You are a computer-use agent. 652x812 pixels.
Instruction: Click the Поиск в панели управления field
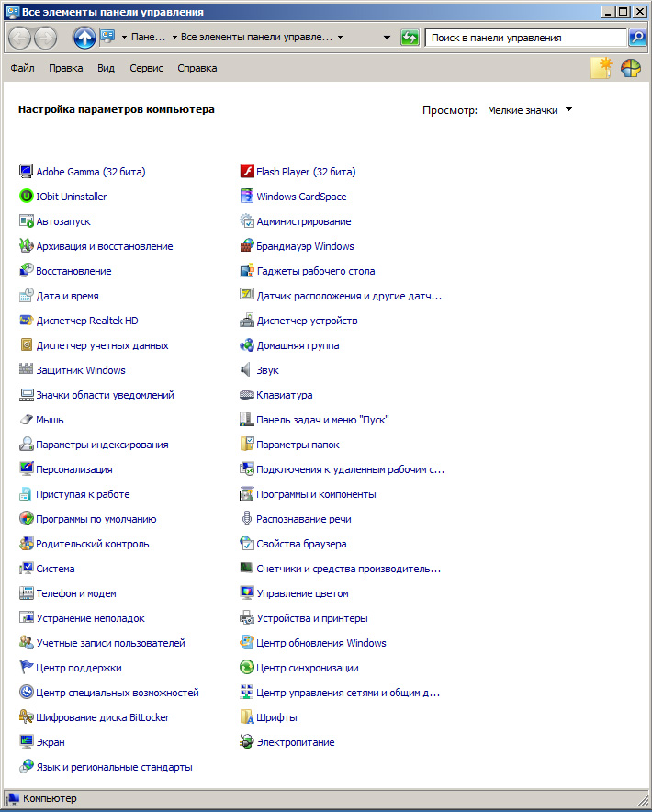(525, 38)
